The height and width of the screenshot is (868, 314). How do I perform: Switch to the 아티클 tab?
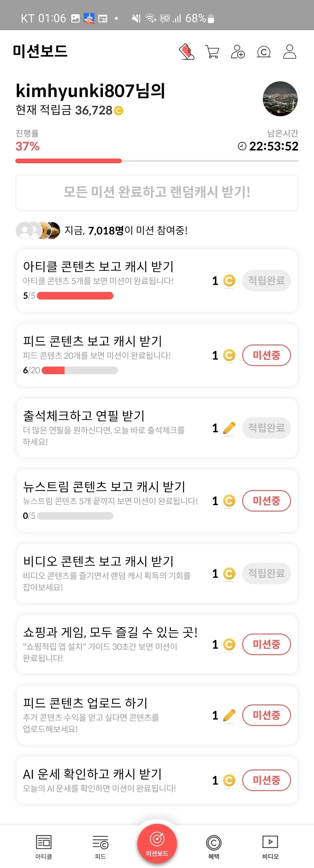pos(44,846)
